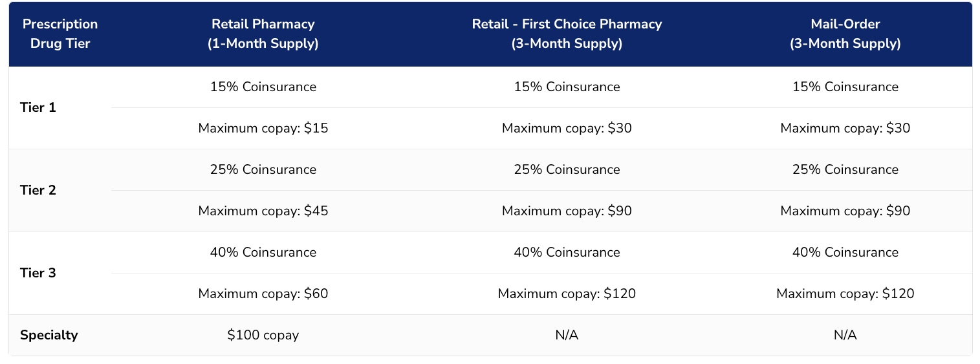980x364 pixels.
Task: Click First Choice Pharmacy 40% Coinsurance cell
Action: [567, 252]
